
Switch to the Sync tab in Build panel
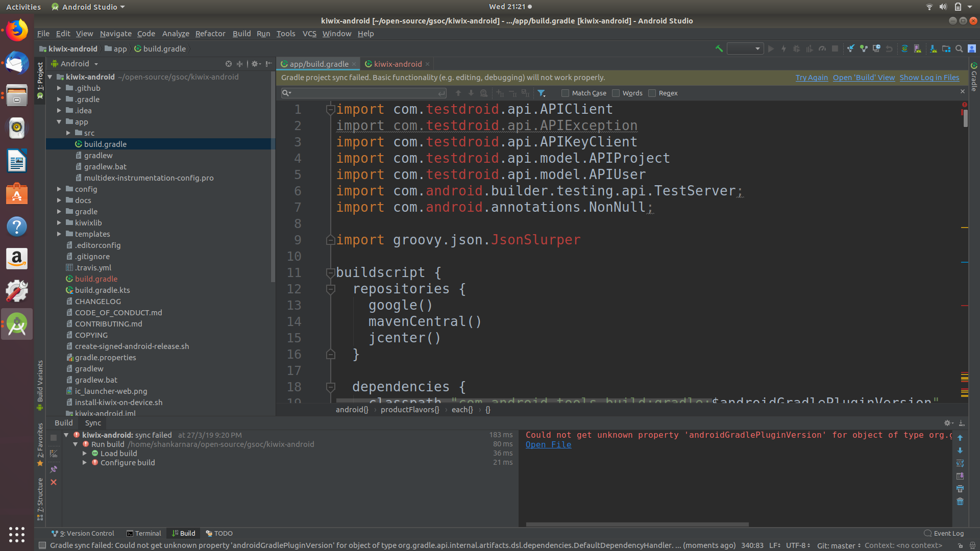[93, 423]
